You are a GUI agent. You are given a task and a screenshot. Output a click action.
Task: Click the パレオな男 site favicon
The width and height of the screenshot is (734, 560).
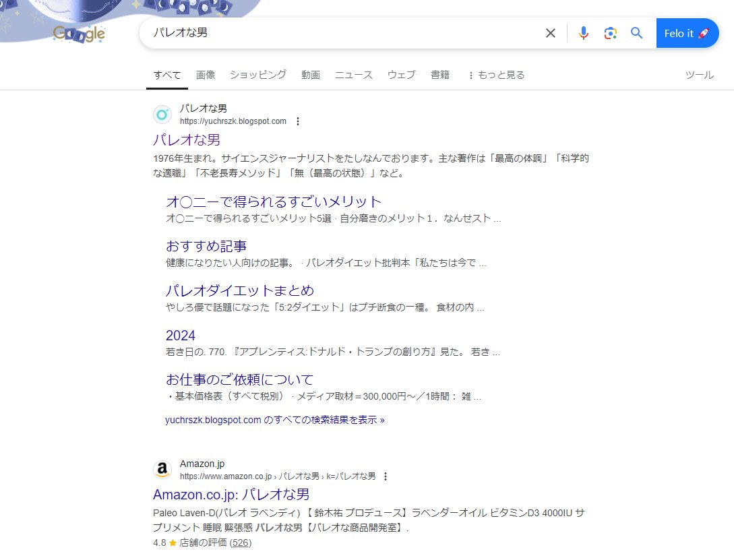pos(162,115)
